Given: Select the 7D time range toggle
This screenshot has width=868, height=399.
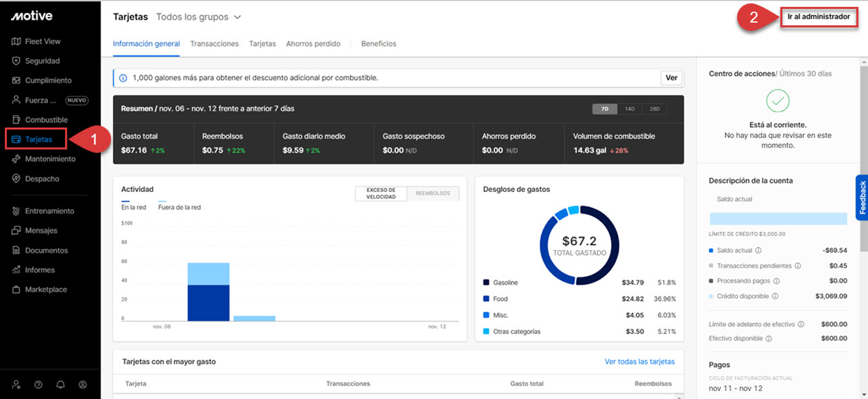Looking at the screenshot, I should [604, 109].
